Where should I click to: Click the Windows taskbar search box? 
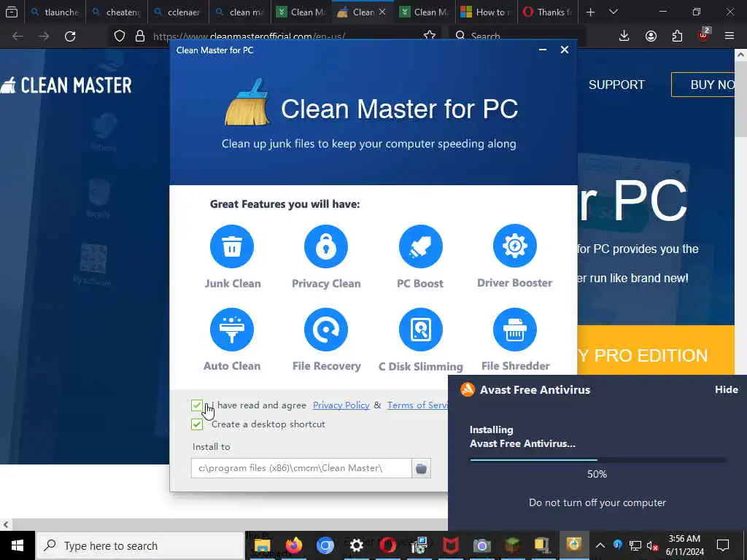coord(140,545)
